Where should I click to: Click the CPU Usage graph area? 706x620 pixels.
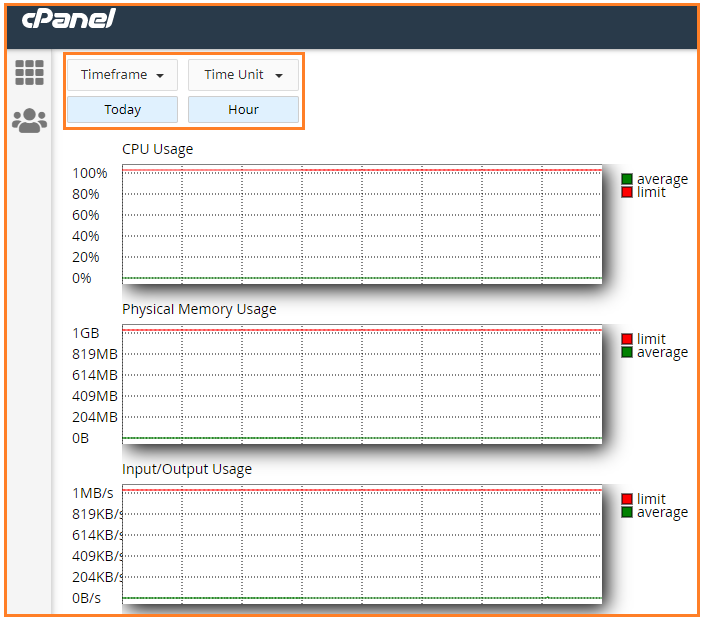362,224
